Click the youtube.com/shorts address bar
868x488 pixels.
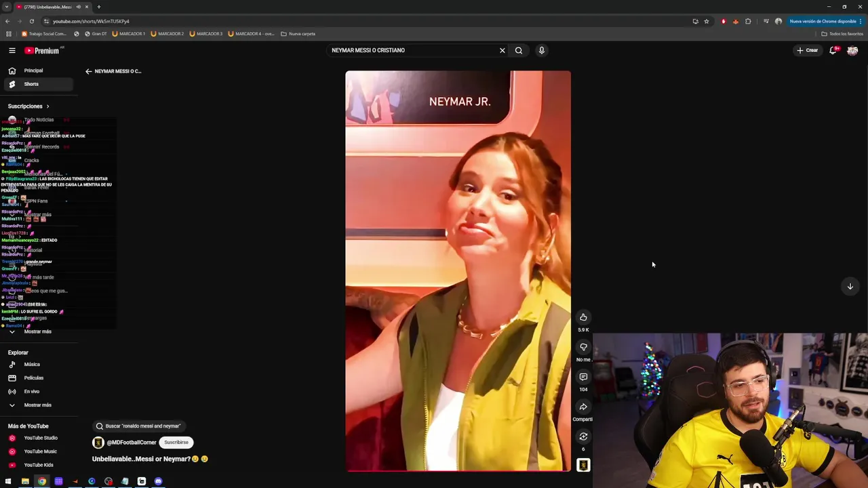[x=366, y=21]
